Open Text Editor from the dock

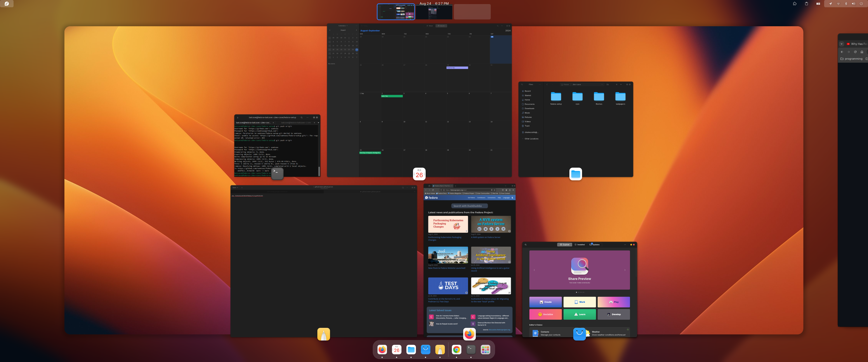pos(440,350)
